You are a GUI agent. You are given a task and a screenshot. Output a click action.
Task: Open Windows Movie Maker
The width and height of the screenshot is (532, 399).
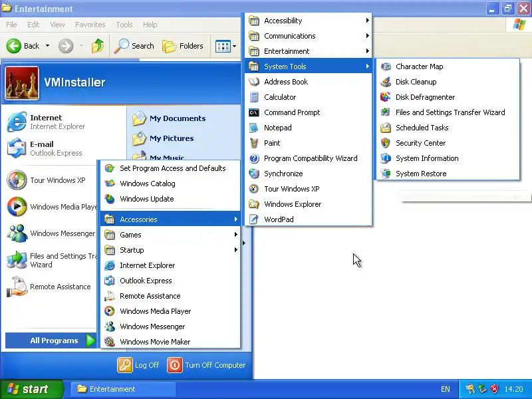point(170,341)
